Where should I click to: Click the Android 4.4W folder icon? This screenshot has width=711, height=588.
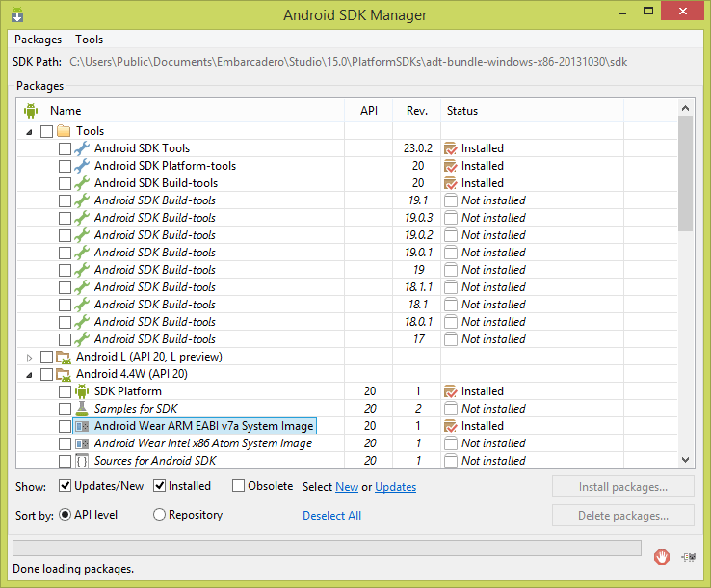64,374
